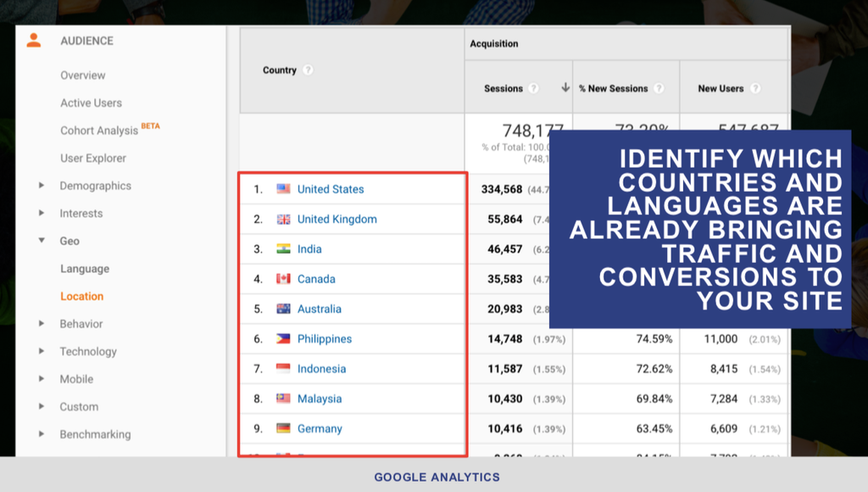
Task: Click the Philippines flag icon
Action: click(x=283, y=338)
